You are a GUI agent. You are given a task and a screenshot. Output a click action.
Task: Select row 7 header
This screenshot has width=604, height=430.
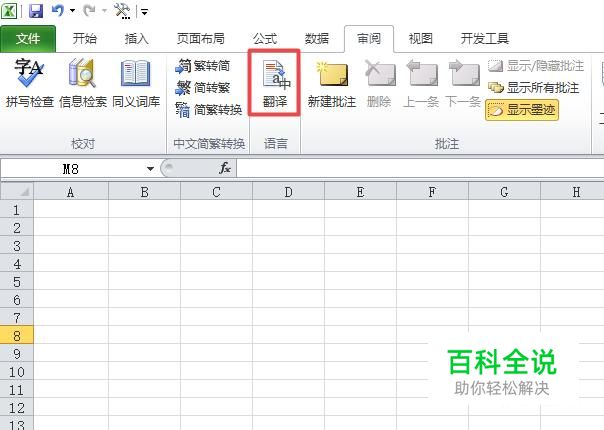17,317
